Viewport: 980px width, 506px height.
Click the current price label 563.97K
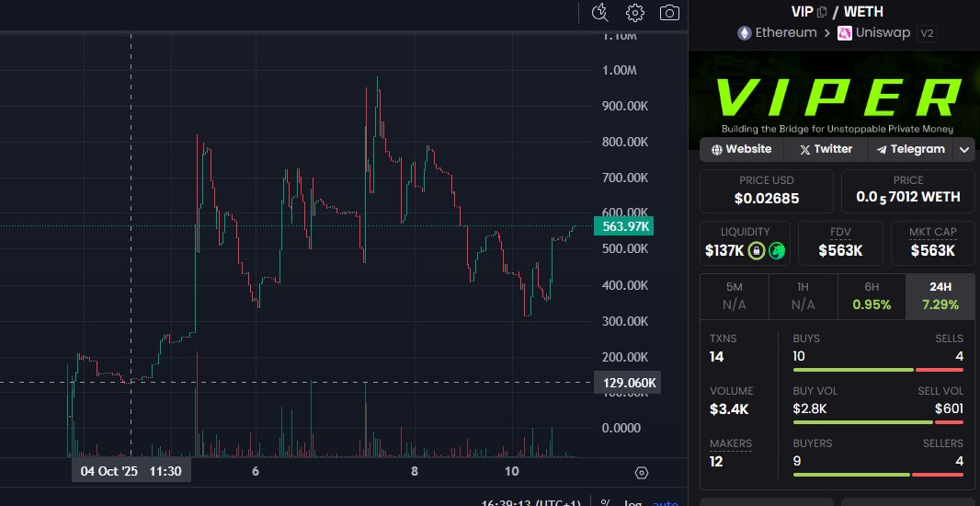point(623,226)
